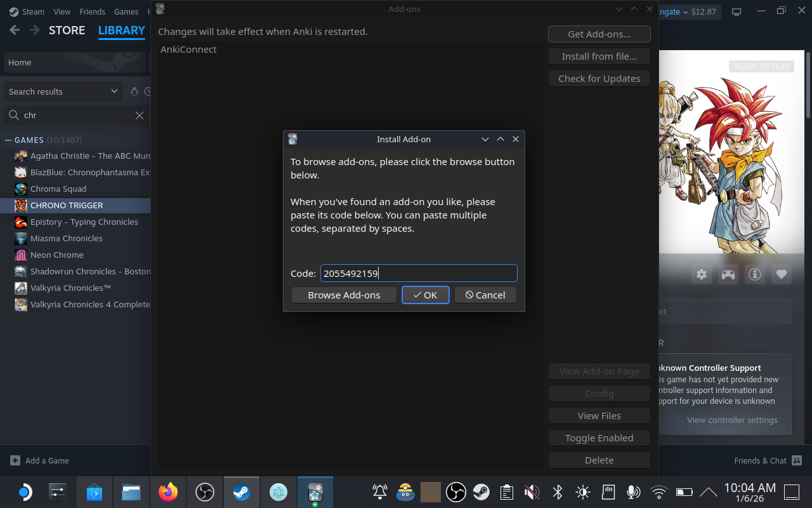Click the microphone icon in the system tray
This screenshot has height=508, width=812.
633,491
